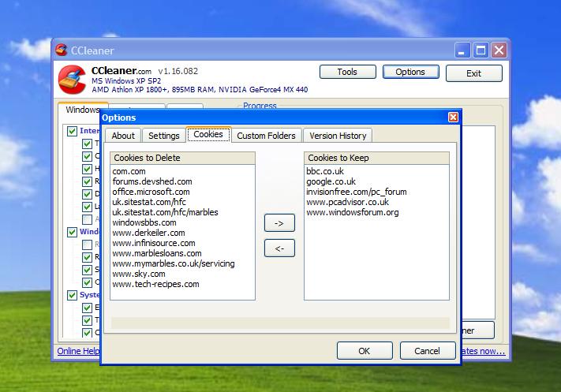The image size is (561, 392).
Task: Enable the unchecked last item in Internet Explorer group
Action: click(x=87, y=219)
